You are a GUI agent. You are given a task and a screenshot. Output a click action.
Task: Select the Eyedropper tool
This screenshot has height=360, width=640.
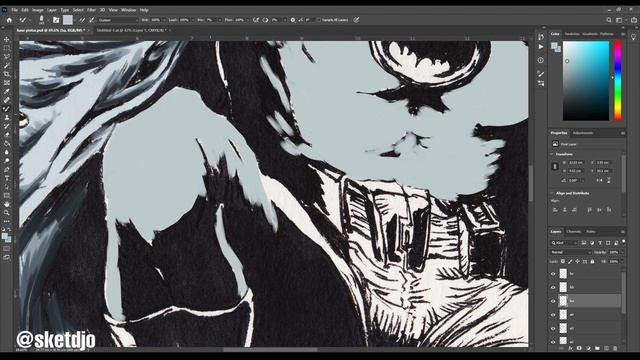click(7, 91)
